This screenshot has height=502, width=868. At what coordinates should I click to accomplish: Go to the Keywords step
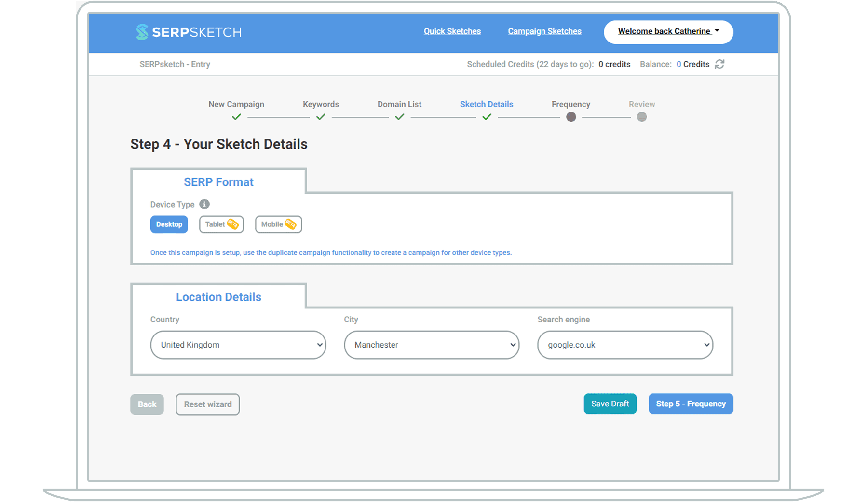tap(321, 104)
